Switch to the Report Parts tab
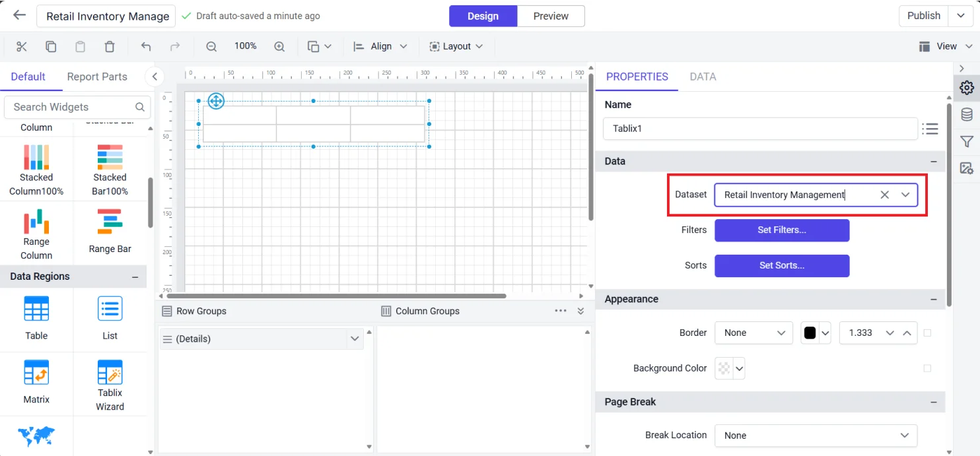The image size is (980, 456). coord(96,77)
